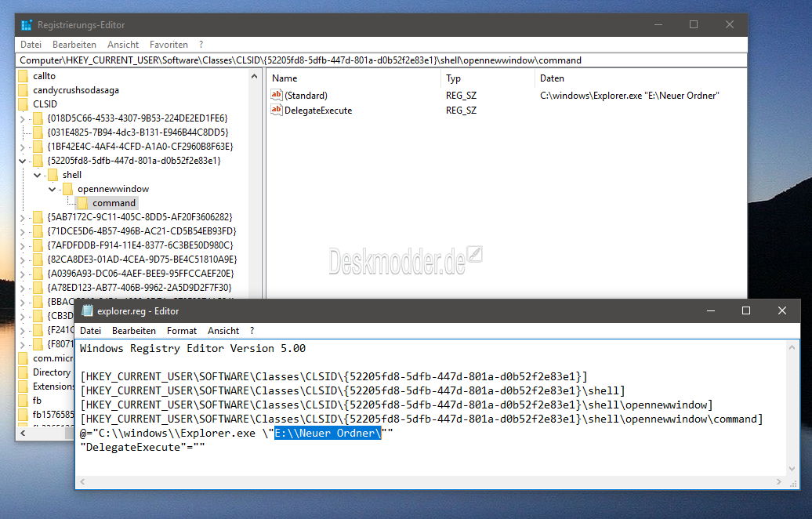Select the (Standard) value string icon
The width and height of the screenshot is (812, 519).
277,95
